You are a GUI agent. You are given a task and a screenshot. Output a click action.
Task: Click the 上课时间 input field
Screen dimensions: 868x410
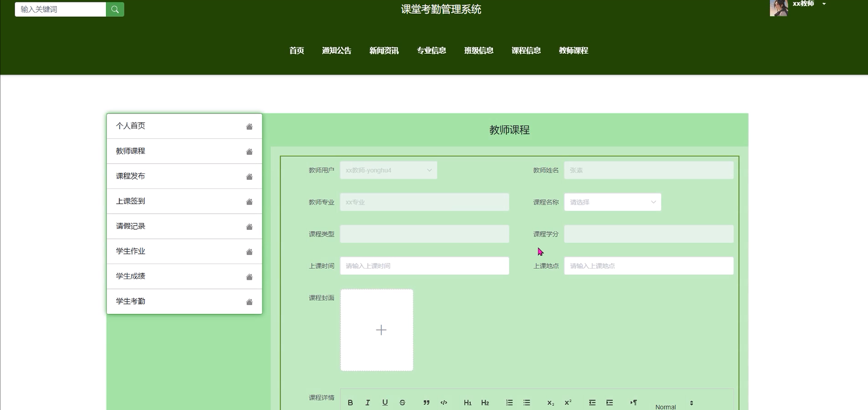click(424, 266)
